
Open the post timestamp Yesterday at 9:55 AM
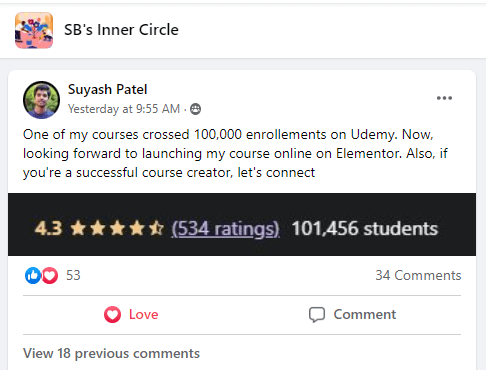pos(124,109)
